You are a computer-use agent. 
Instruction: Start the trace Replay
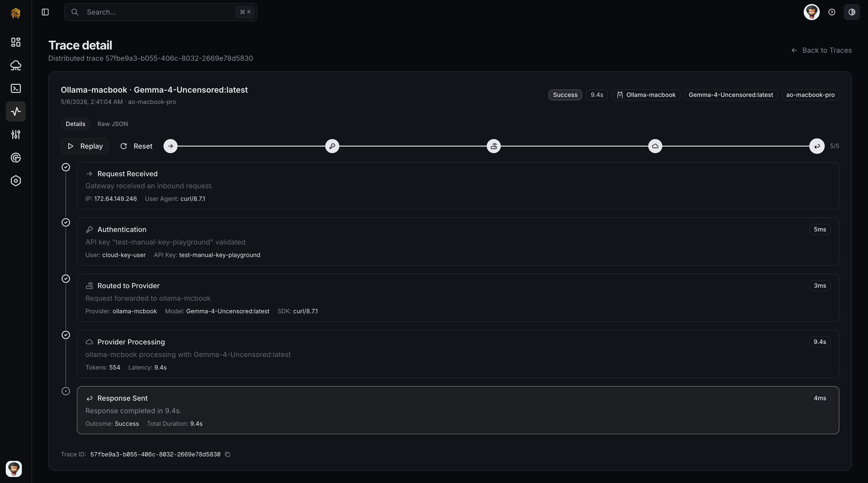tap(85, 146)
